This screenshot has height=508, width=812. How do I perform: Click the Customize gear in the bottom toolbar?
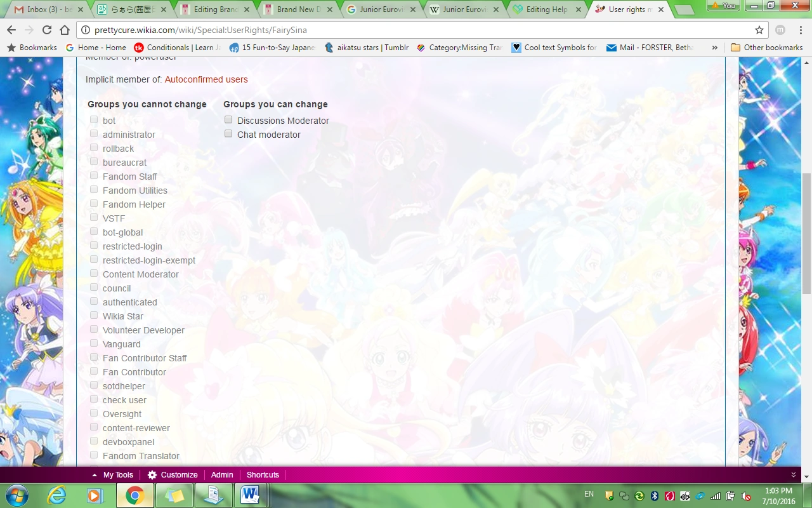[x=152, y=475]
